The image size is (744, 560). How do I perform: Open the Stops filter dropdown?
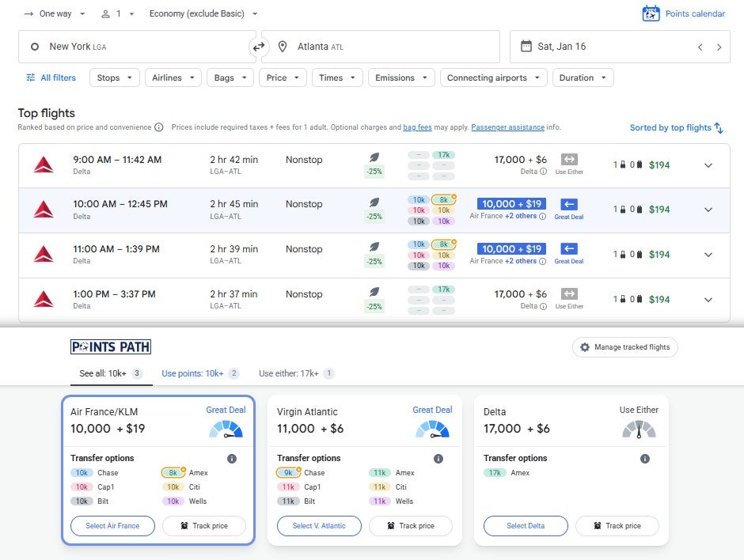pyautogui.click(x=114, y=78)
